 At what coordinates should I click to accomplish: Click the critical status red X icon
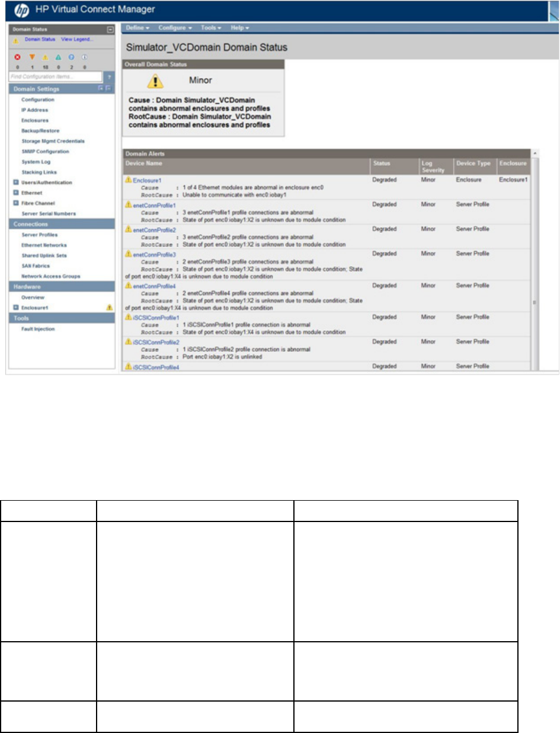coord(17,58)
